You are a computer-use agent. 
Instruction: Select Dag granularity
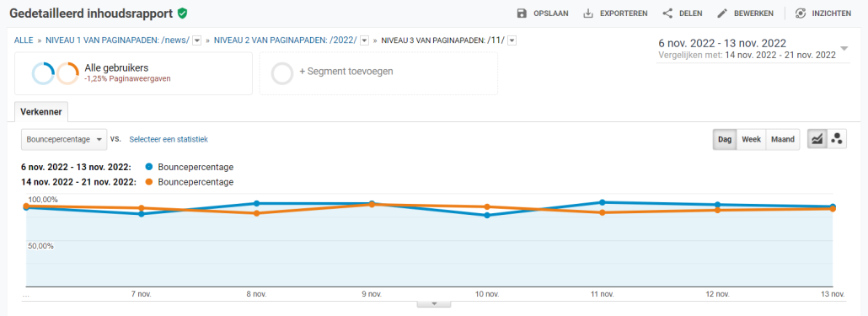(x=725, y=139)
